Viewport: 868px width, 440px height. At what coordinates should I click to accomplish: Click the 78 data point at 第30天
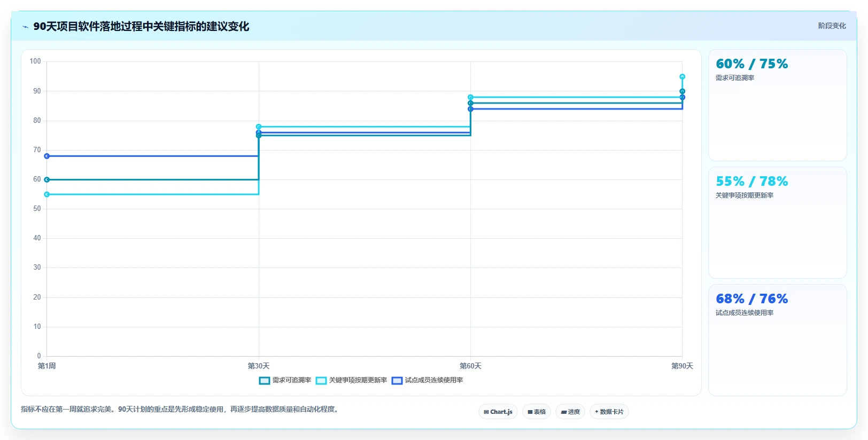tap(259, 127)
